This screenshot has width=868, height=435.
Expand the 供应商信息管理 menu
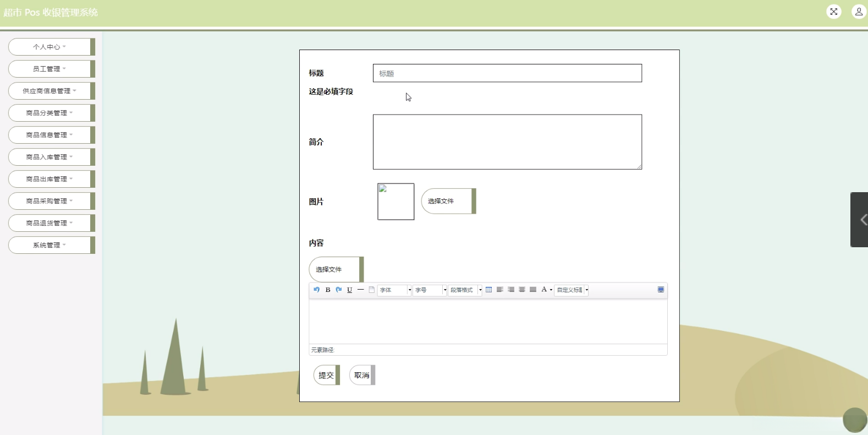pyautogui.click(x=52, y=91)
